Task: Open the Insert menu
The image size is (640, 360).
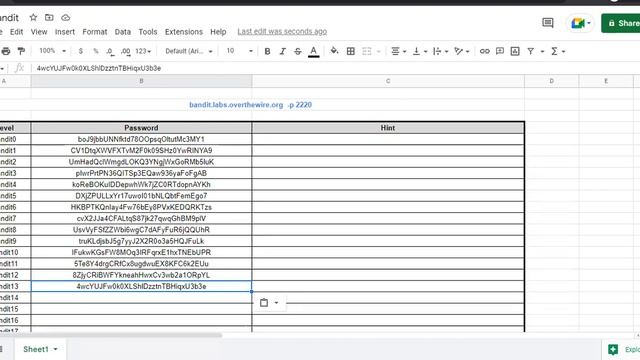Action: coord(65,31)
